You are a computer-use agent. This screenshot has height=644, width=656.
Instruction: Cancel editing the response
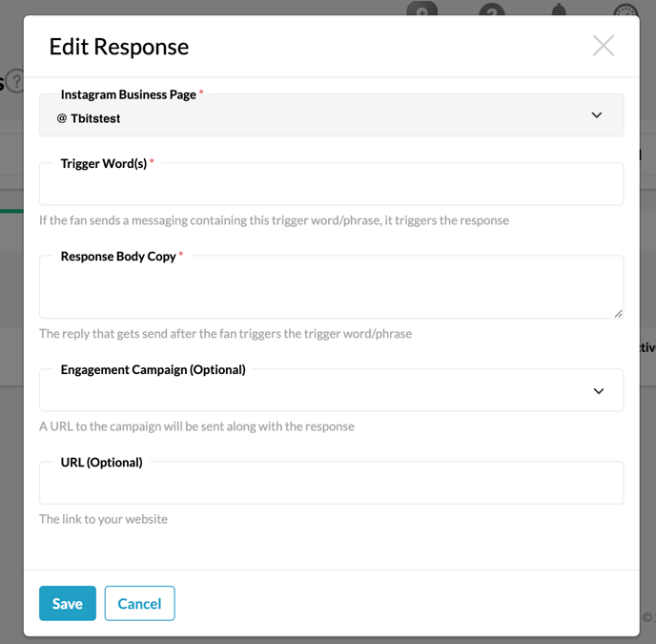tap(139, 603)
